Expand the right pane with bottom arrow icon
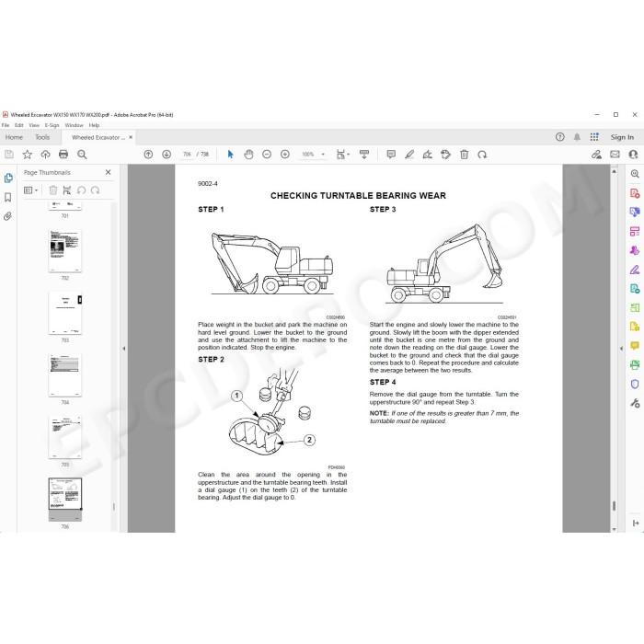 (x=636, y=523)
